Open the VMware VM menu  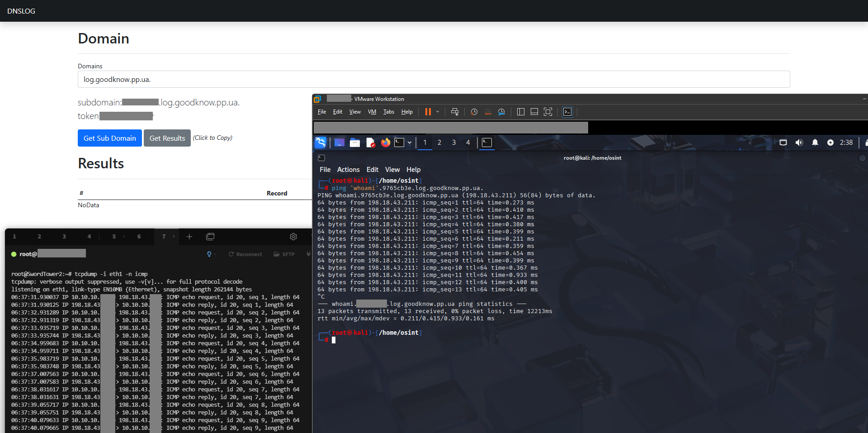click(372, 112)
